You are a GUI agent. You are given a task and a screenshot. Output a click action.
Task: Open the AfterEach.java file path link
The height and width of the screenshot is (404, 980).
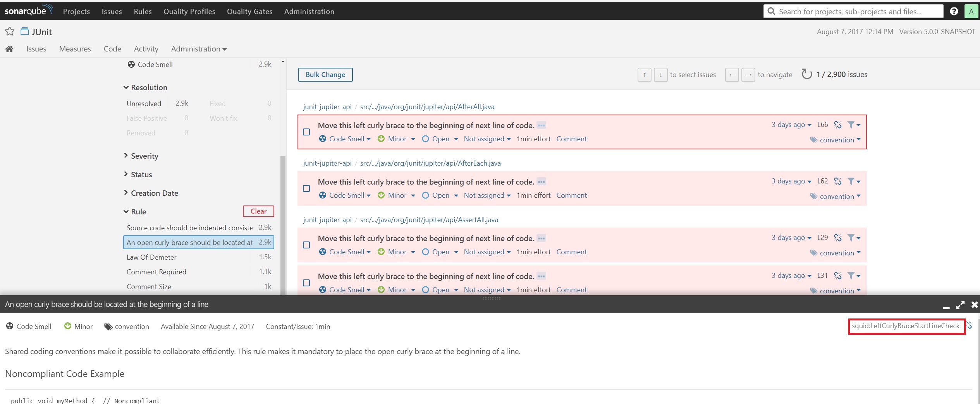click(x=430, y=163)
